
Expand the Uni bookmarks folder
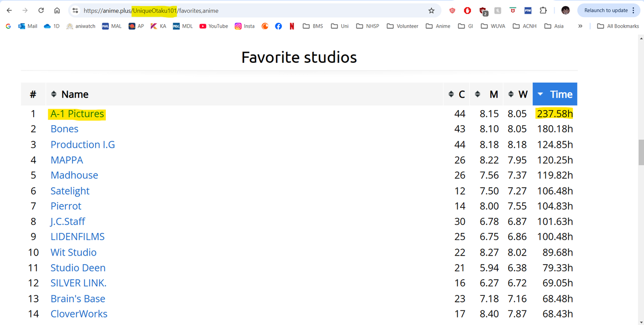pyautogui.click(x=339, y=26)
